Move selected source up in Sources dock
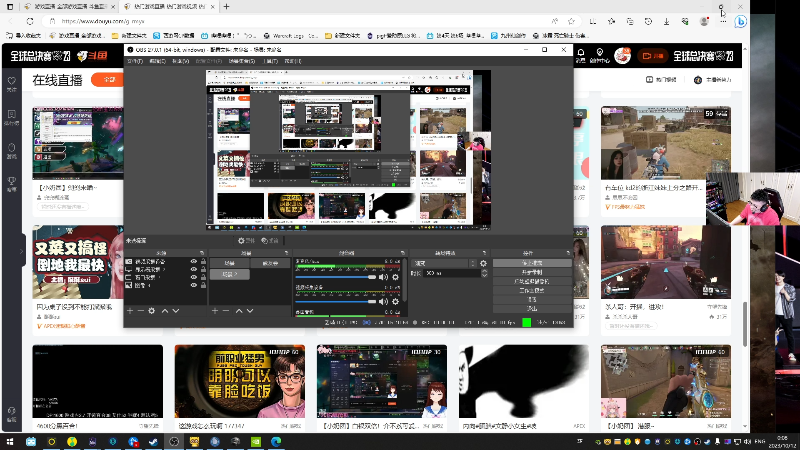Screen dimensions: 800x450 click(x=165, y=311)
